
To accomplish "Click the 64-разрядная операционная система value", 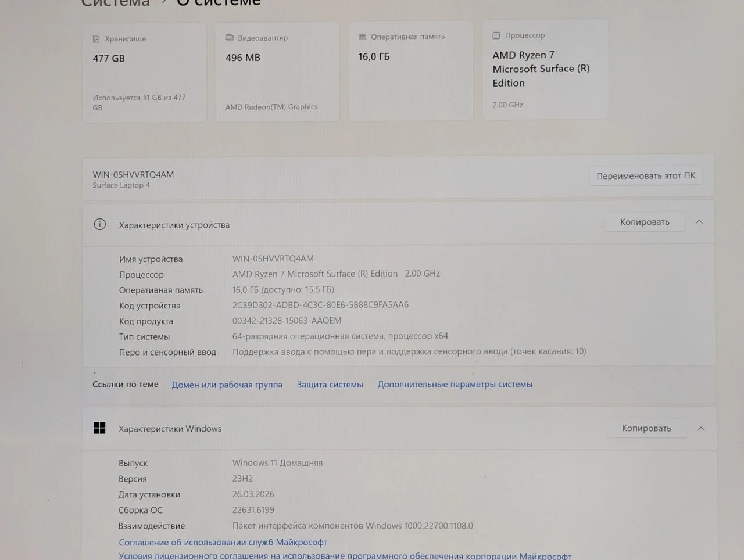I will point(340,336).
